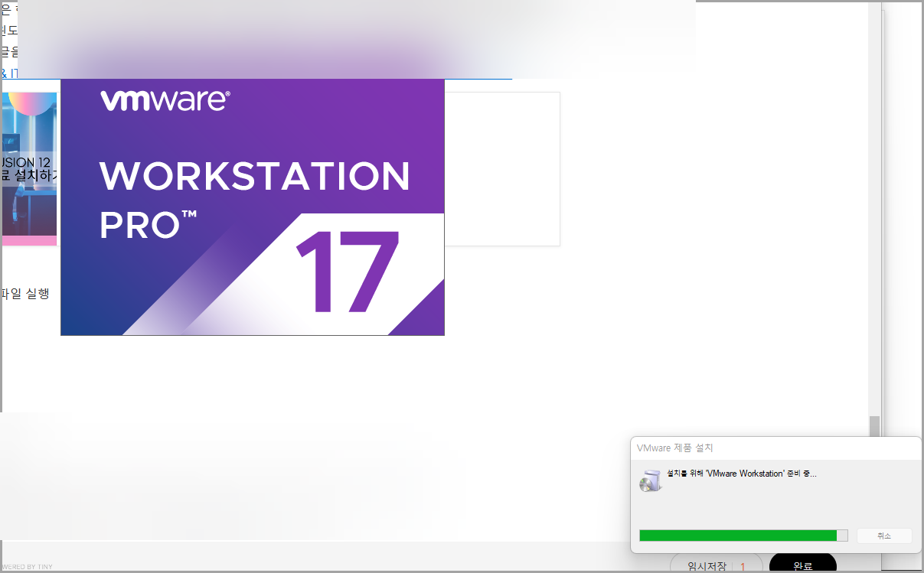Click the 임시저장 button in the editor

tap(707, 566)
